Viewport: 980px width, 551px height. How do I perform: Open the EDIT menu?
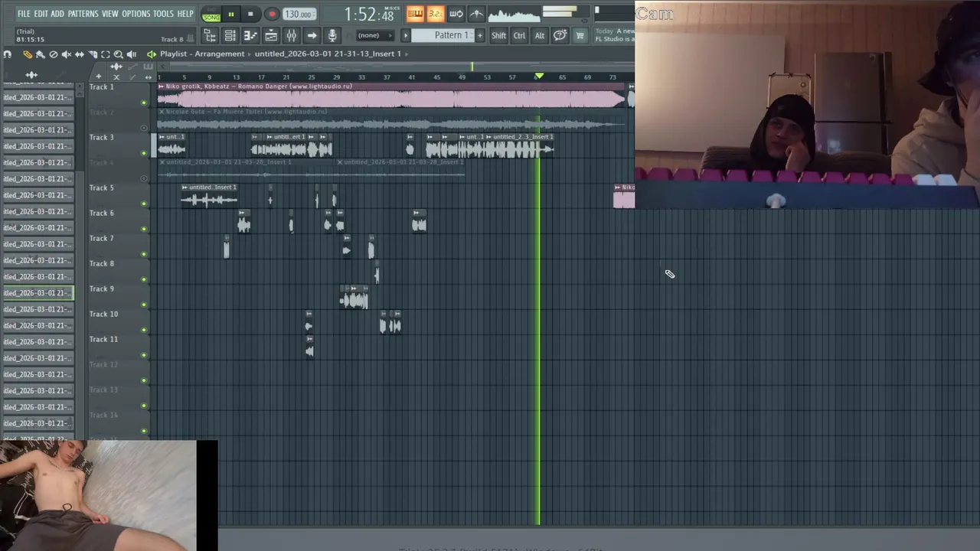tap(41, 14)
